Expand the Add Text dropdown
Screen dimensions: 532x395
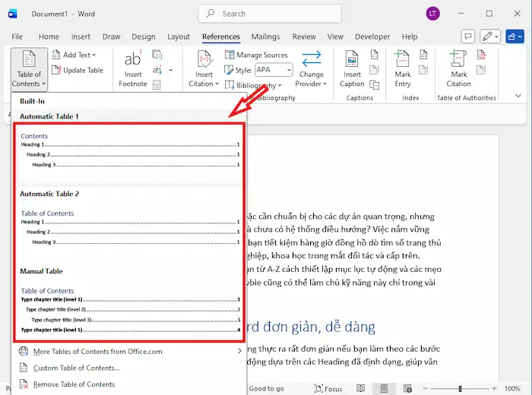click(78, 55)
